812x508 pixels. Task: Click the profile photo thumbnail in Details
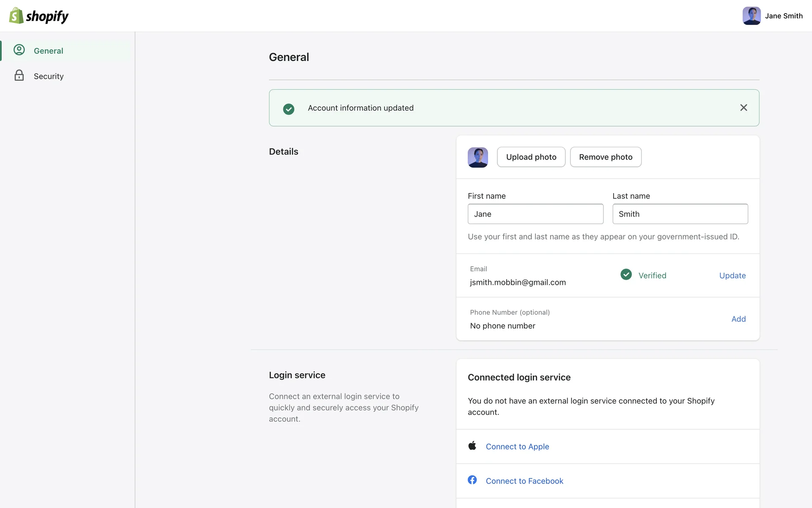(x=477, y=157)
